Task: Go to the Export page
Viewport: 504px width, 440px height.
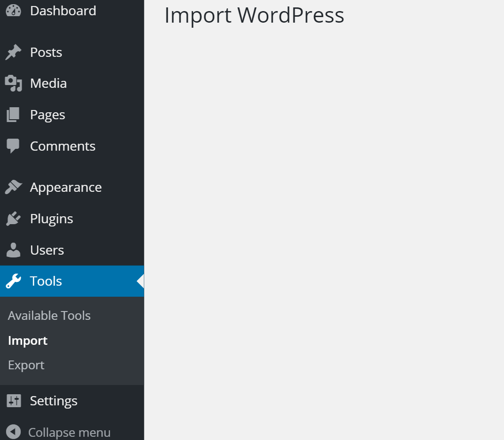Action: pos(26,365)
